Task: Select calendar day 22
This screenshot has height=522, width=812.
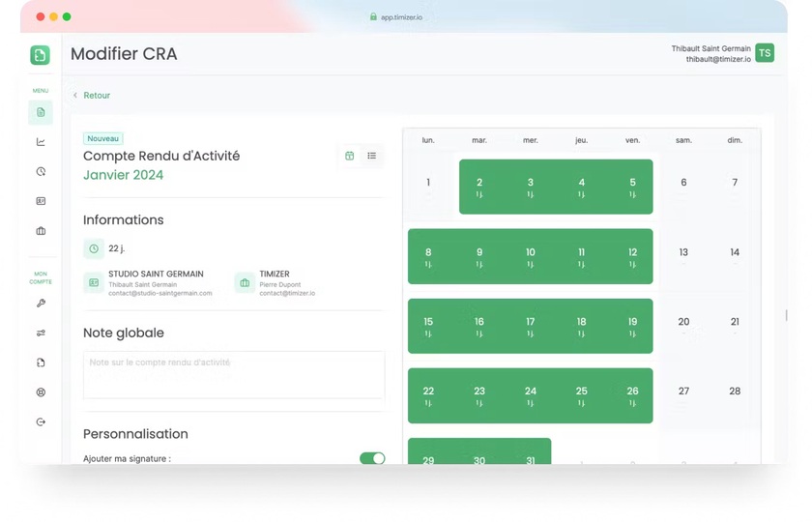Action: coord(428,395)
